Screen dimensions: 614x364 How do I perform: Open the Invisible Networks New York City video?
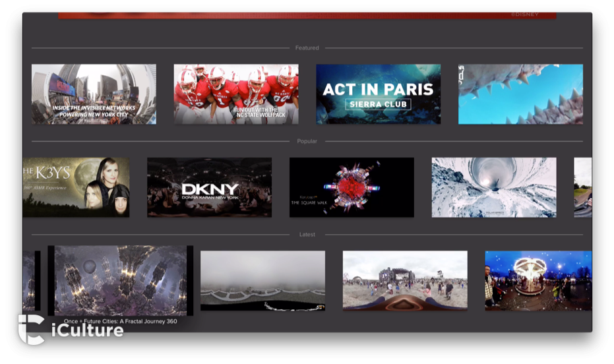(x=94, y=94)
